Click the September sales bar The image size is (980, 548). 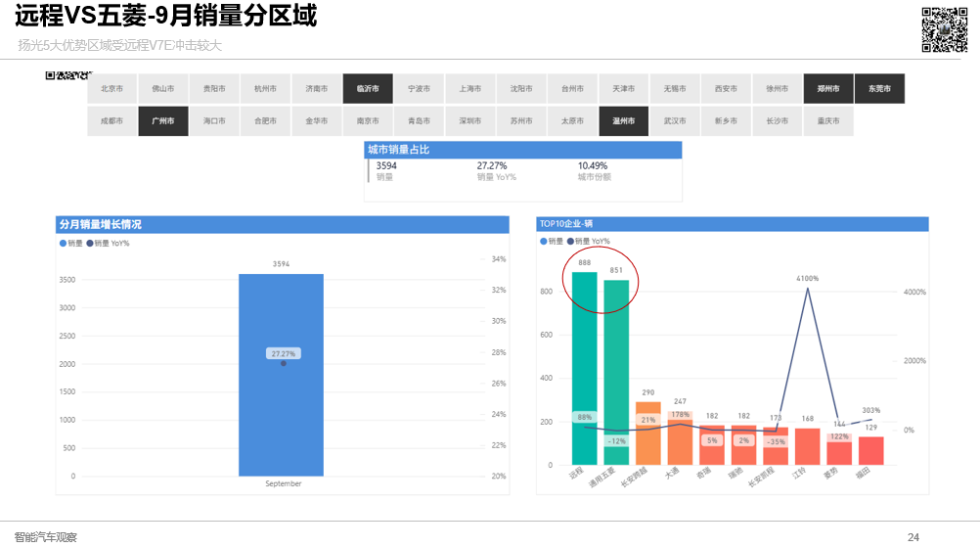pos(282,375)
